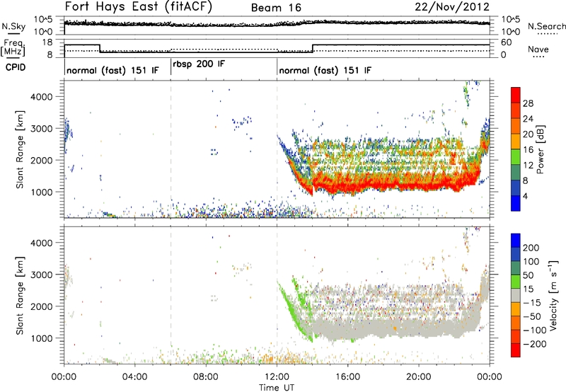Click the Nave legend label
This screenshot has height=392, width=566.
tap(538, 49)
